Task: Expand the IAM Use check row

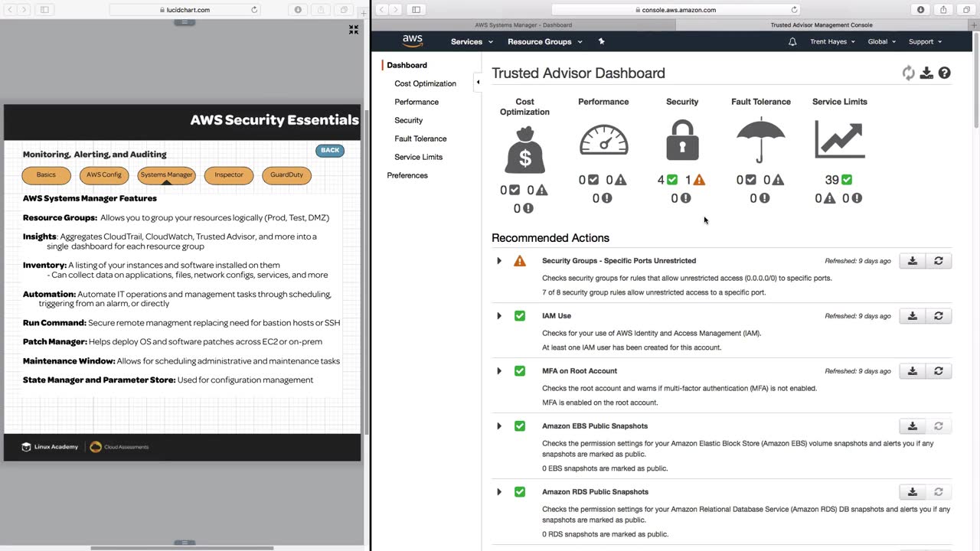Action: [x=499, y=316]
